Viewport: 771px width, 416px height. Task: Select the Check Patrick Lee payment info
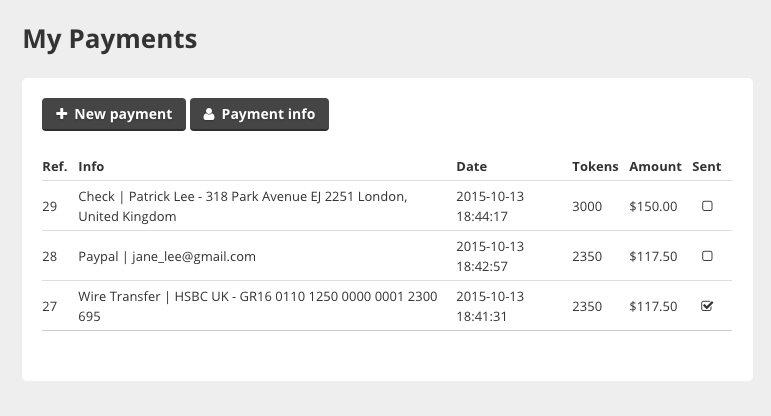[243, 207]
